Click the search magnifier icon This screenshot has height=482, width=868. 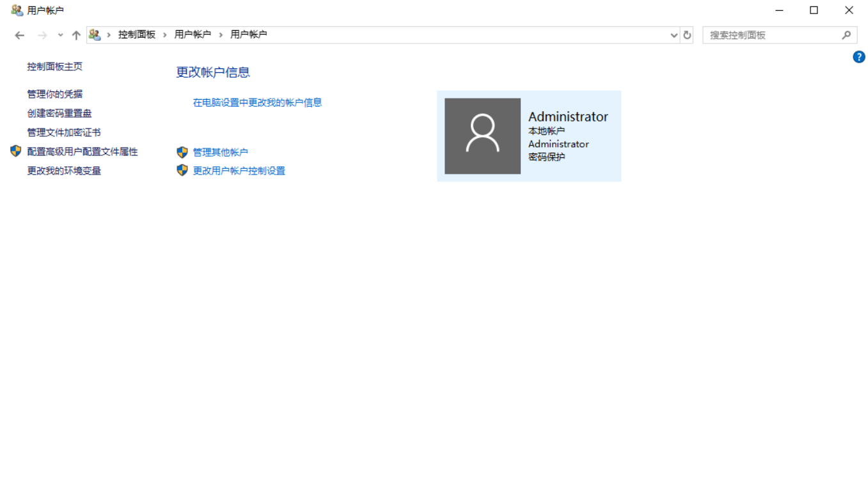[x=846, y=35]
